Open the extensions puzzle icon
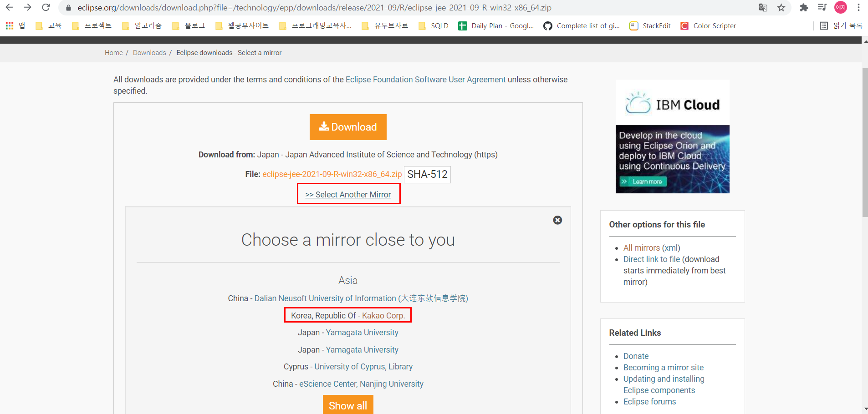The width and height of the screenshot is (868, 414). click(804, 7)
